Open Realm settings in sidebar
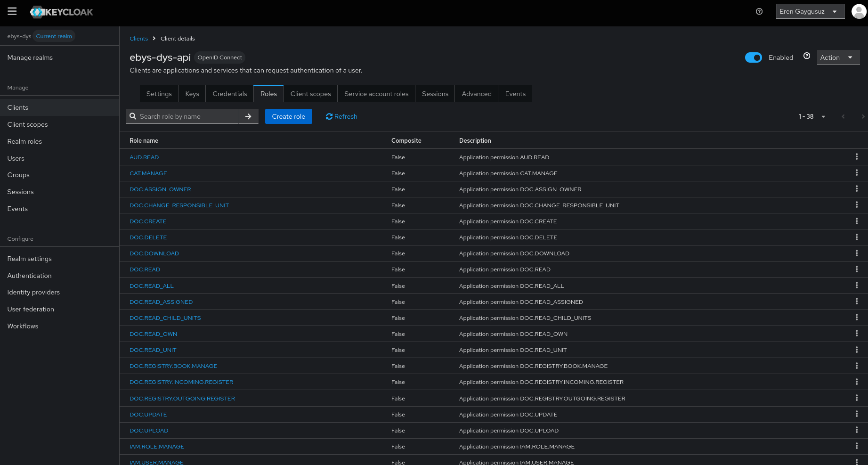 click(x=59, y=259)
